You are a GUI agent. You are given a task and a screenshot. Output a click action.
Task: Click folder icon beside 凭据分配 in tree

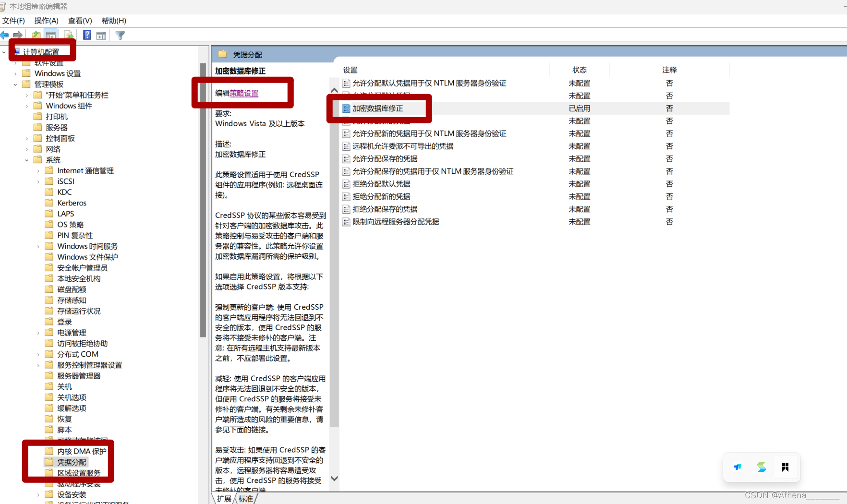pos(49,462)
